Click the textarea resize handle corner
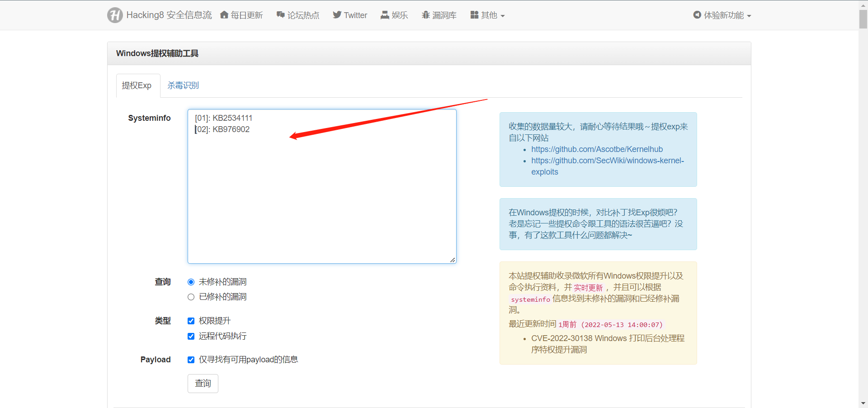This screenshot has width=868, height=408. tap(453, 260)
